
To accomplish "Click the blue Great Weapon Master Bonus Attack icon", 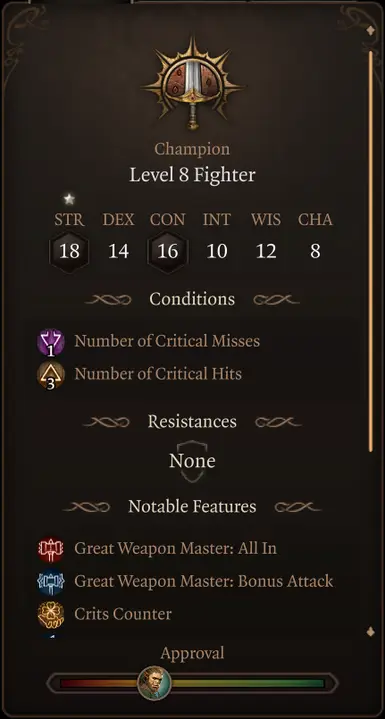I will pyautogui.click(x=51, y=582).
